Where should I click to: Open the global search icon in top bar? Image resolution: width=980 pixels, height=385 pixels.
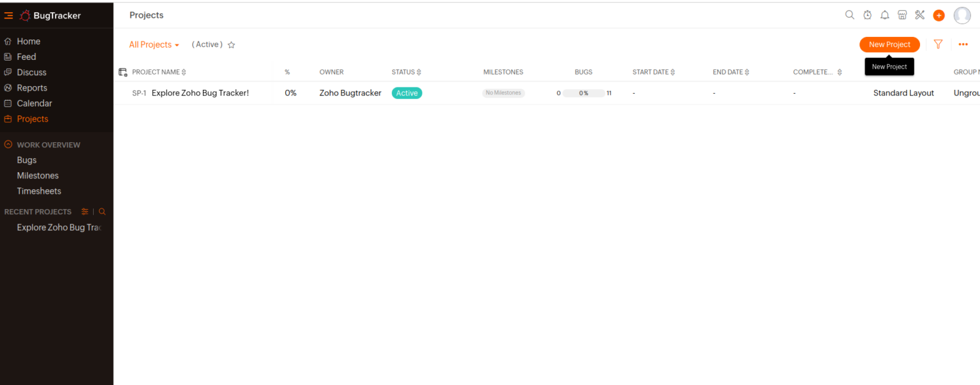(849, 15)
